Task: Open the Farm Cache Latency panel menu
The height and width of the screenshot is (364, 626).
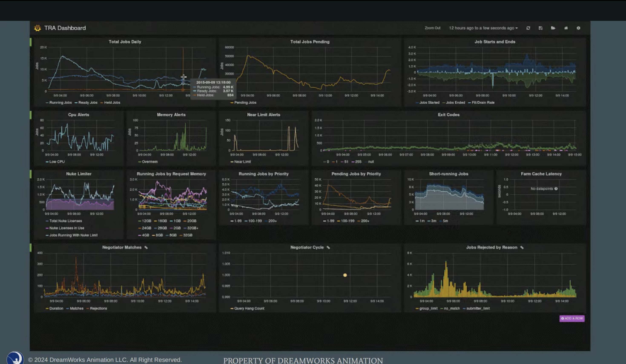Action: click(541, 174)
